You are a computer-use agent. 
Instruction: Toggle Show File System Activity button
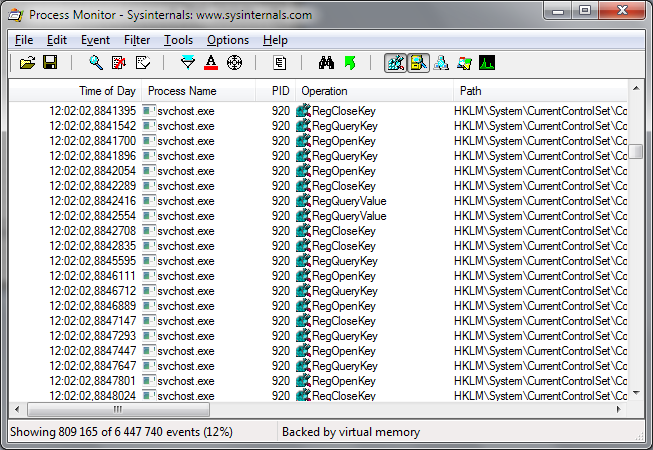(419, 63)
